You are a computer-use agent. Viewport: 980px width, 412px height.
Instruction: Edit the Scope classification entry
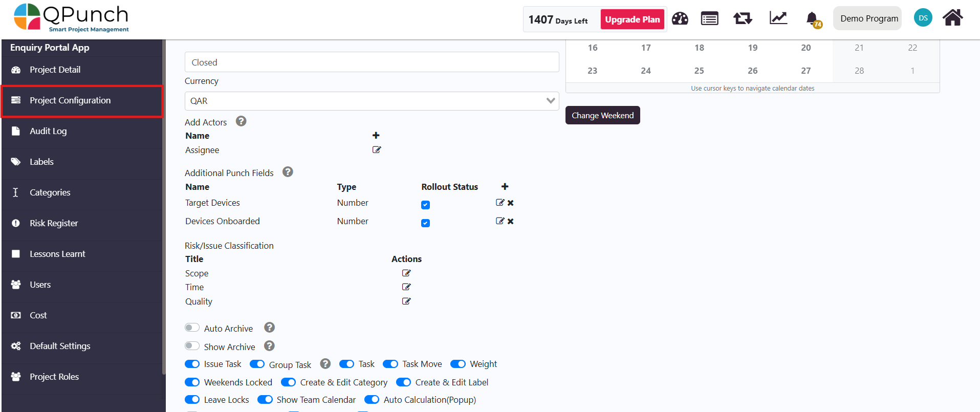(406, 273)
